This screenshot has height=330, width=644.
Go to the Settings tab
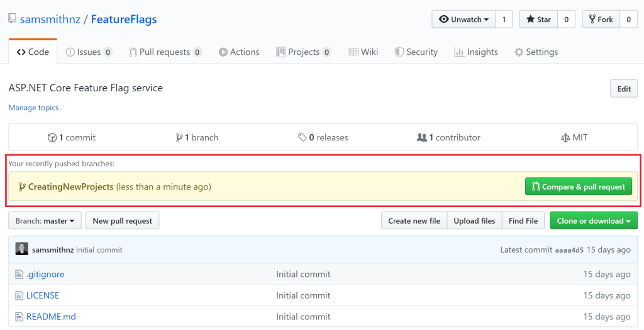coord(536,52)
